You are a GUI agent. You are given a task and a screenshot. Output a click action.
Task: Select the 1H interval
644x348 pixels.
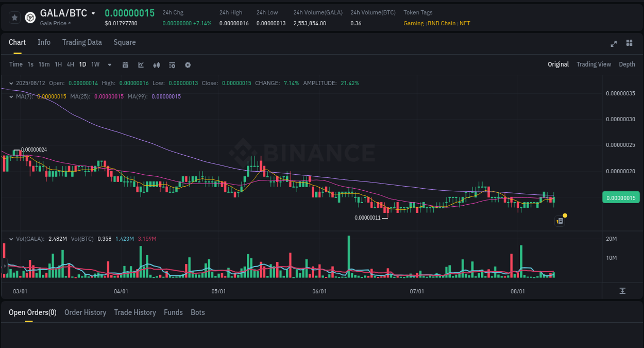[58, 64]
